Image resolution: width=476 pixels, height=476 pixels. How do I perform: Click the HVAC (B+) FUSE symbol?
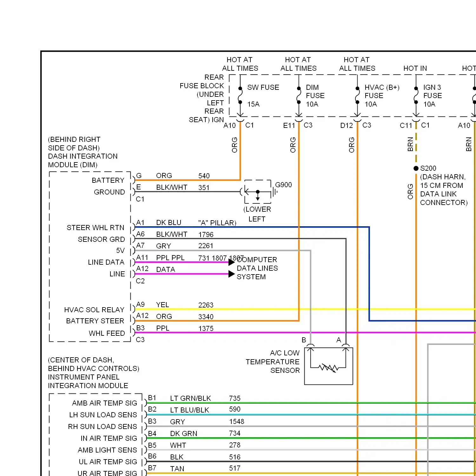(x=357, y=95)
